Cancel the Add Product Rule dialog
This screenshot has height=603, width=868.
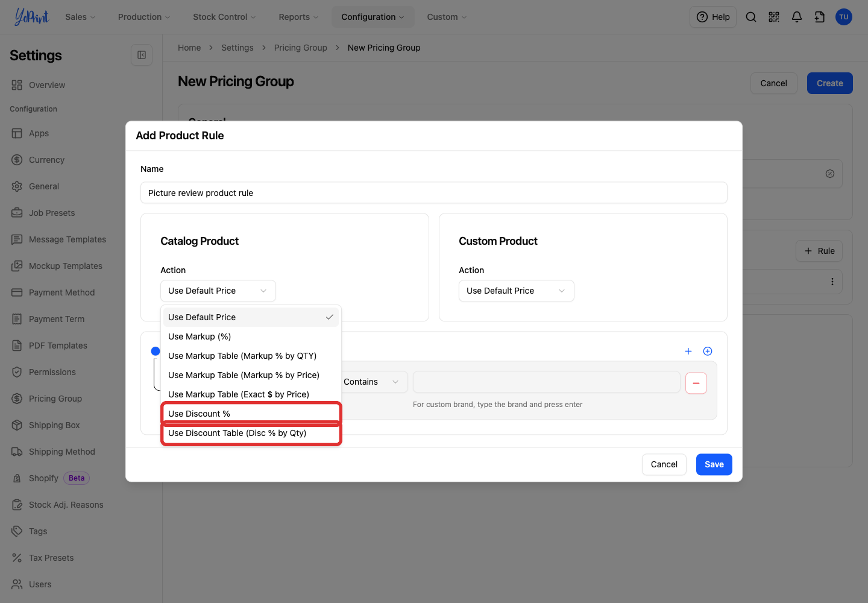(x=664, y=464)
